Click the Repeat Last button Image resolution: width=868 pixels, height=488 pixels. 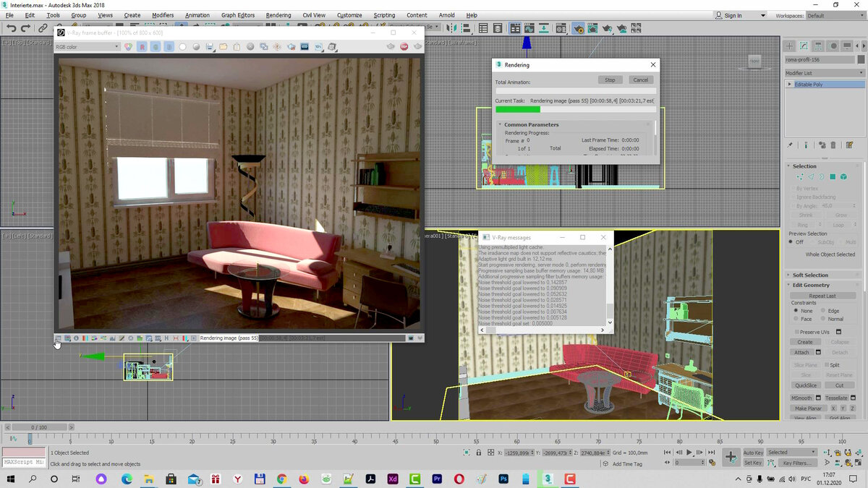[823, 295]
